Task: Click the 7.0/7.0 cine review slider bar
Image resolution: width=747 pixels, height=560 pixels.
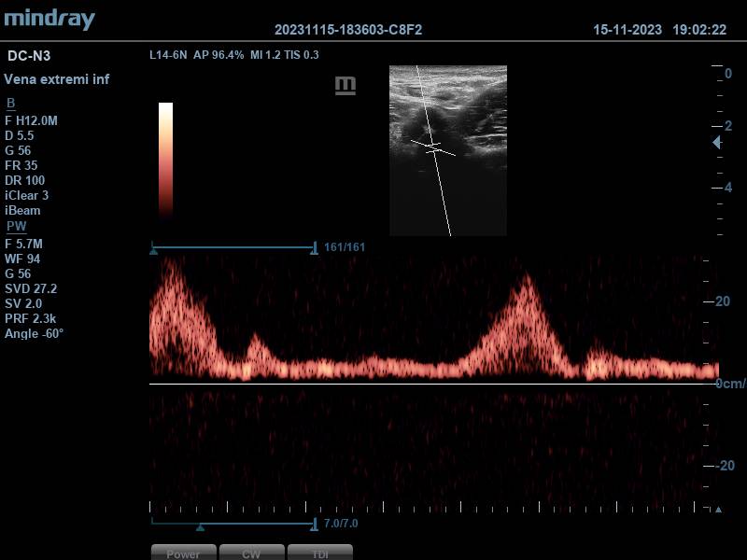Action: 233,524
